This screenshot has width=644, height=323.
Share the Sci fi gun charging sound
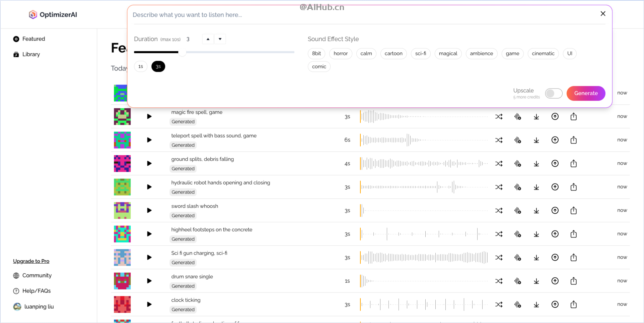pyautogui.click(x=574, y=258)
